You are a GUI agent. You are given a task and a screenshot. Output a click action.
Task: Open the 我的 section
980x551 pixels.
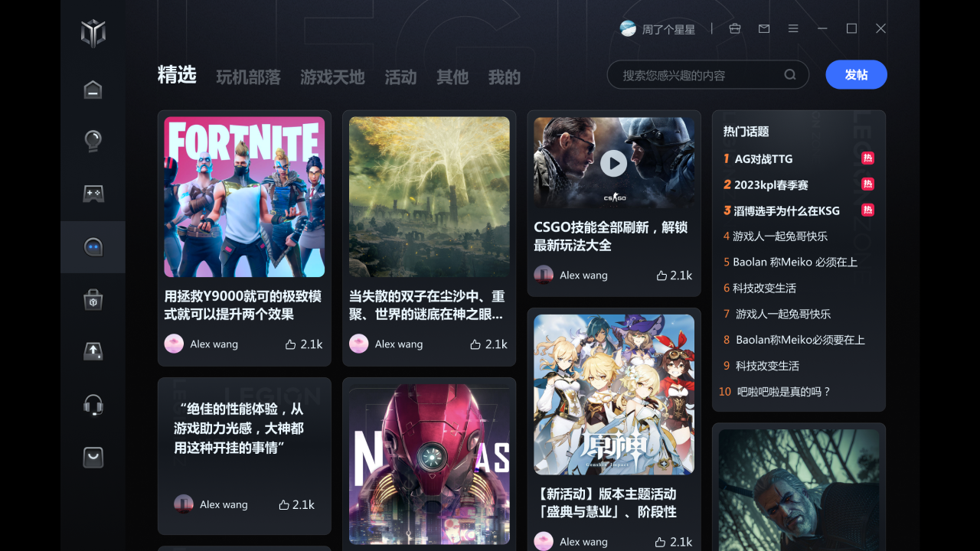click(x=504, y=77)
